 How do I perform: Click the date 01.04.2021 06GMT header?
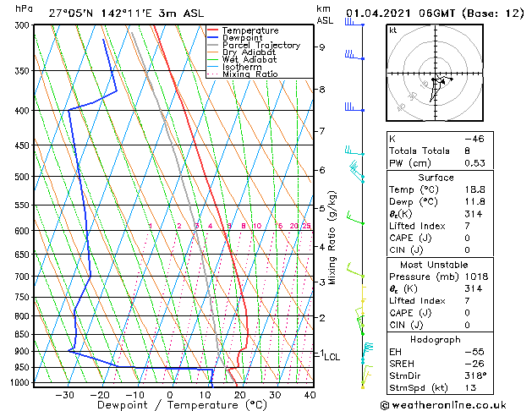(x=400, y=14)
